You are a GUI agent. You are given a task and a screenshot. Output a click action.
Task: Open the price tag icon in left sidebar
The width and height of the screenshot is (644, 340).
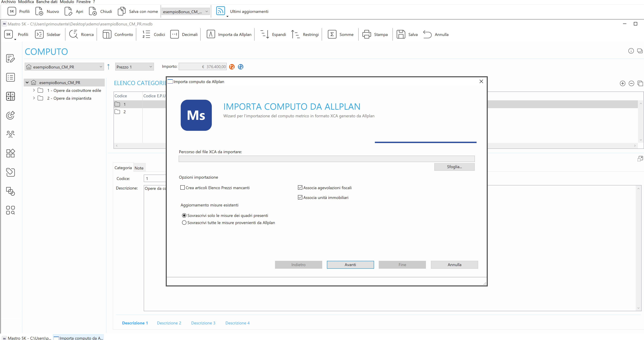(x=11, y=172)
